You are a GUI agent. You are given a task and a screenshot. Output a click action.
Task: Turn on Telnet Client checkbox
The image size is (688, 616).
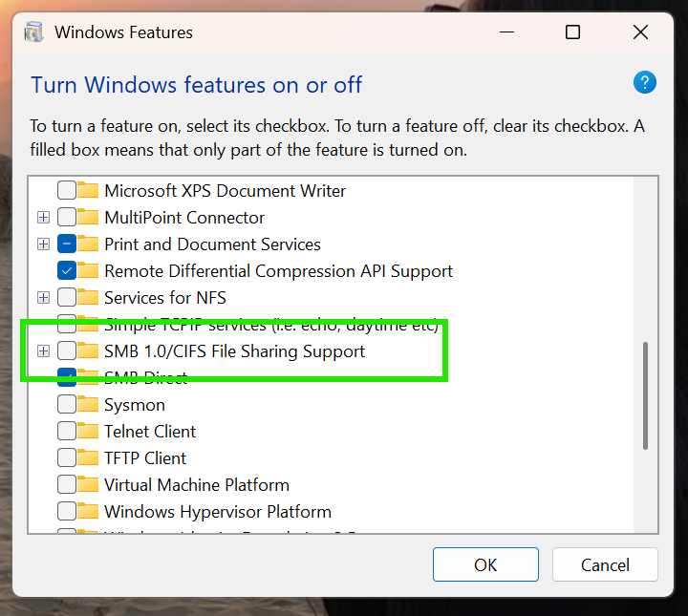tap(67, 431)
